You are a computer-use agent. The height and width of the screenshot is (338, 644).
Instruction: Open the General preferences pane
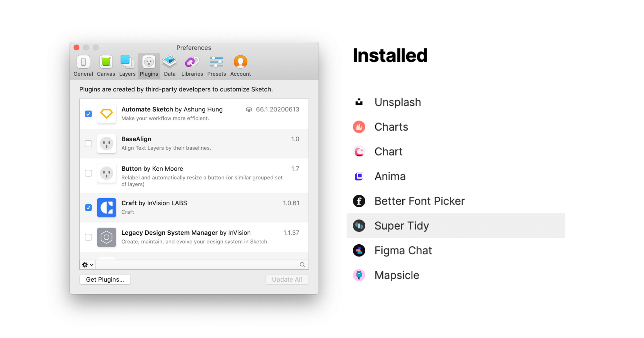pos(83,66)
